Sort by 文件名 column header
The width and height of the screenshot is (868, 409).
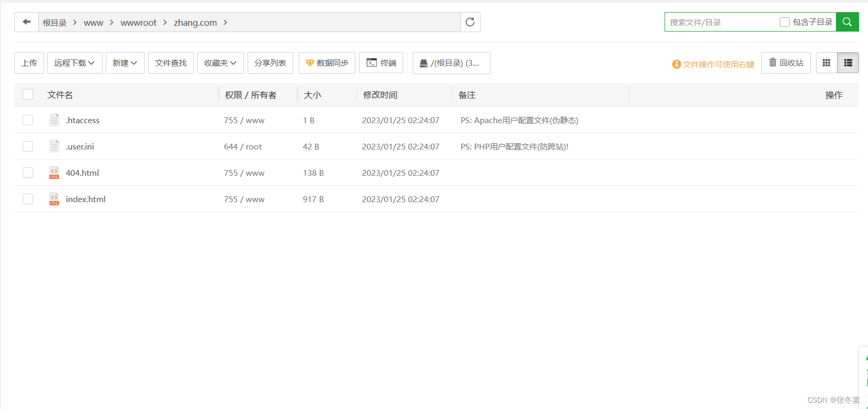click(60, 95)
